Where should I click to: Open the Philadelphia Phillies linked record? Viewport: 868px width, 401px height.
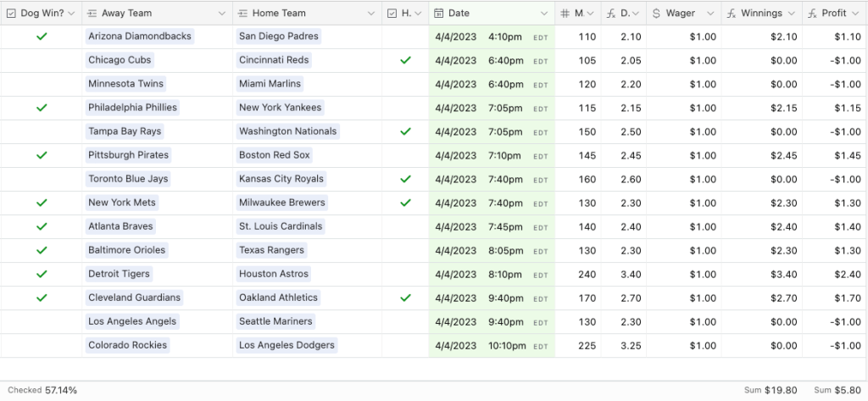(132, 108)
